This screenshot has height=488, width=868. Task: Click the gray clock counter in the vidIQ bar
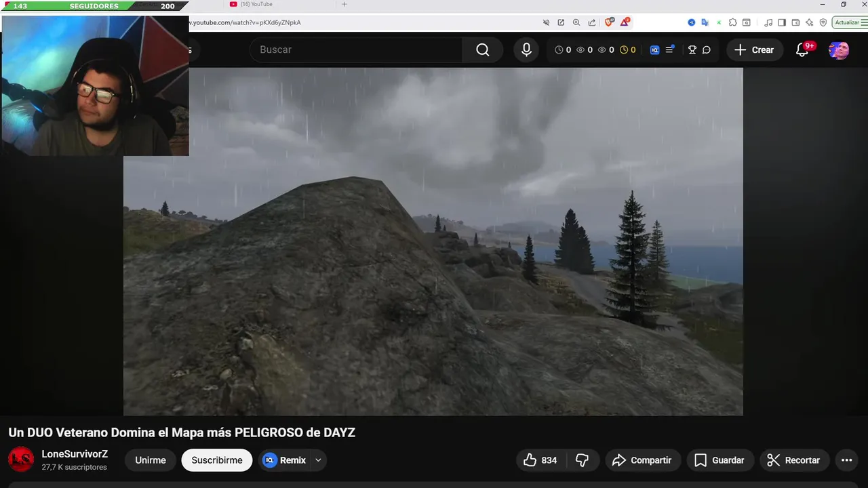[563, 49]
